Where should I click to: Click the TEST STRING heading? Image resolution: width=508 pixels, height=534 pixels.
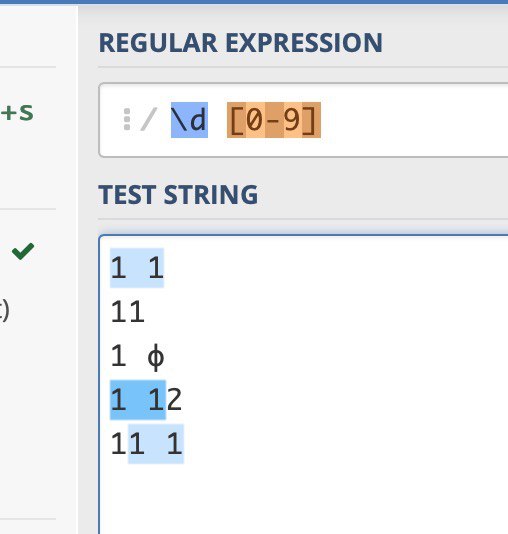point(178,195)
